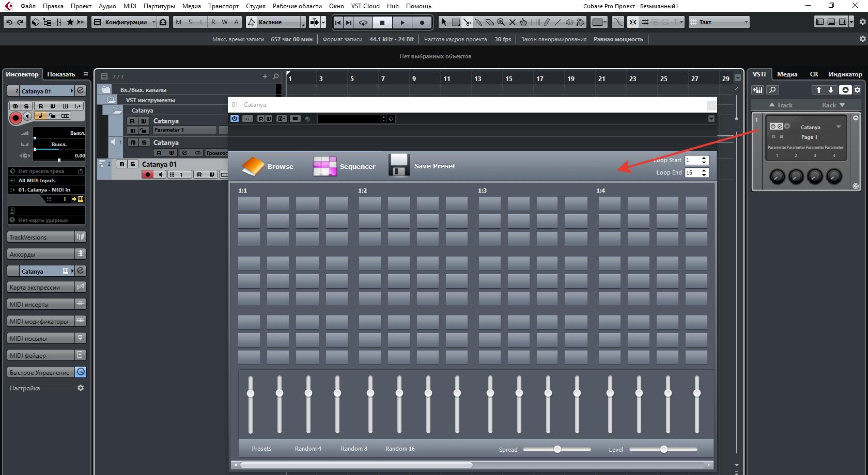Open the Проект menu
Image resolution: width=868 pixels, height=475 pixels.
pyautogui.click(x=81, y=6)
